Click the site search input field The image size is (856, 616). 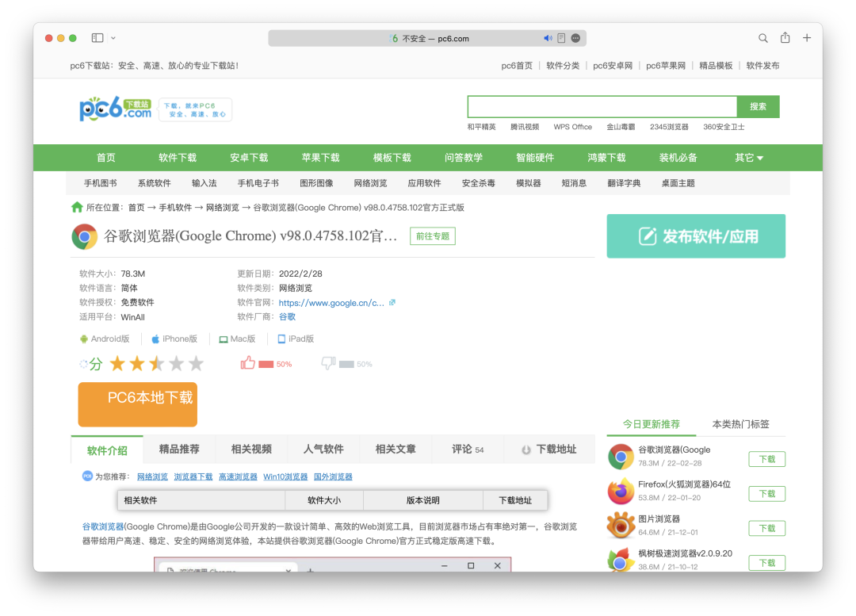tap(602, 106)
